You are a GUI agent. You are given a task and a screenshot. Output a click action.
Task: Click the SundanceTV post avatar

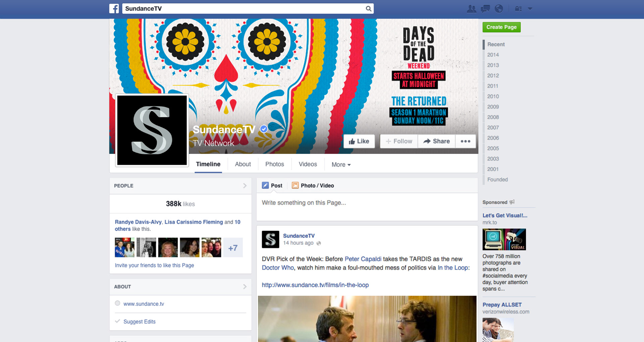[x=270, y=239]
